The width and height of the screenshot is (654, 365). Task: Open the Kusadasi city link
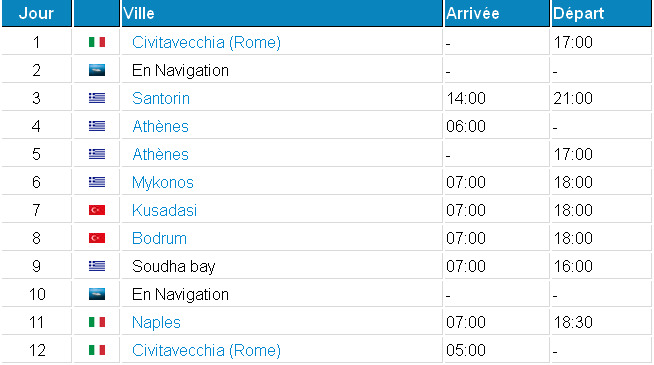pos(164,210)
